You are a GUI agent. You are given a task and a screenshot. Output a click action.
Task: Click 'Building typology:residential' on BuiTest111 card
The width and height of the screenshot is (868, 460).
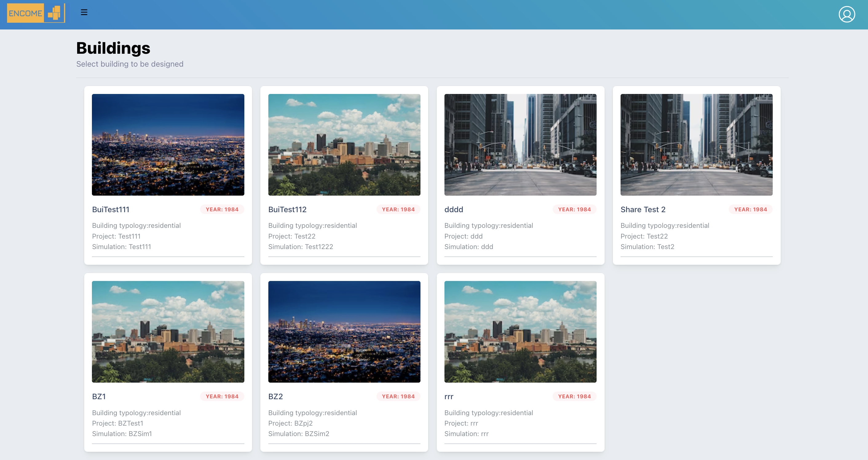[136, 225]
